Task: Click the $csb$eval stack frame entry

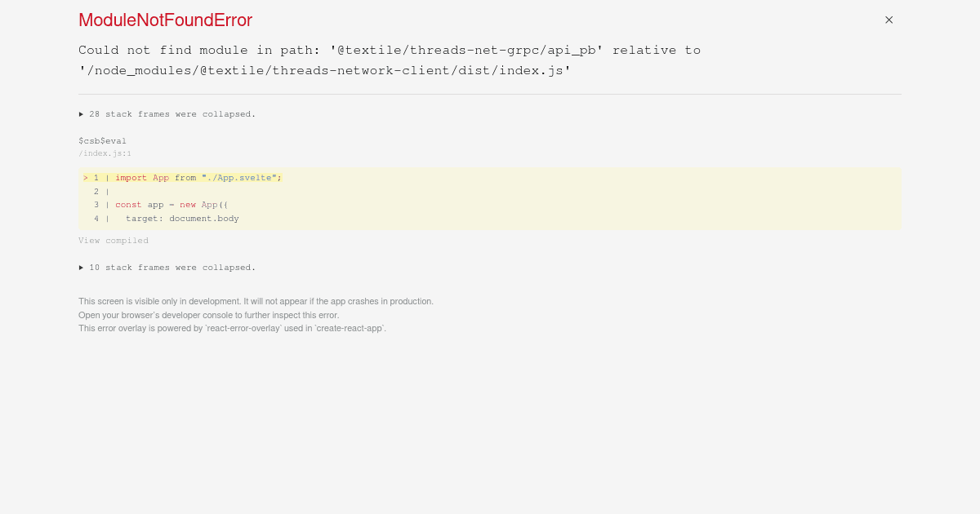Action: [102, 140]
